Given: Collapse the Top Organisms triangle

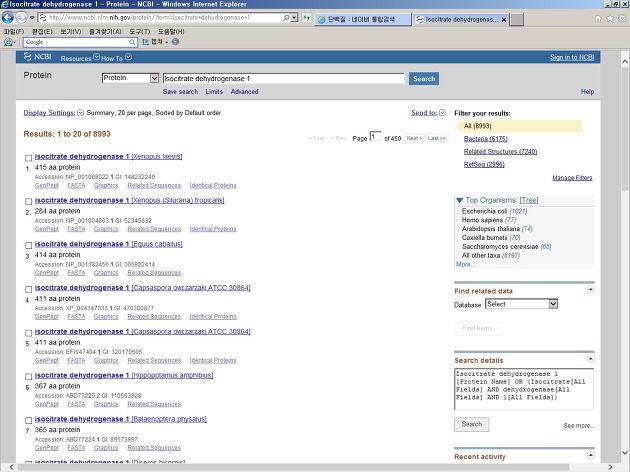Looking at the screenshot, I should click(x=460, y=200).
